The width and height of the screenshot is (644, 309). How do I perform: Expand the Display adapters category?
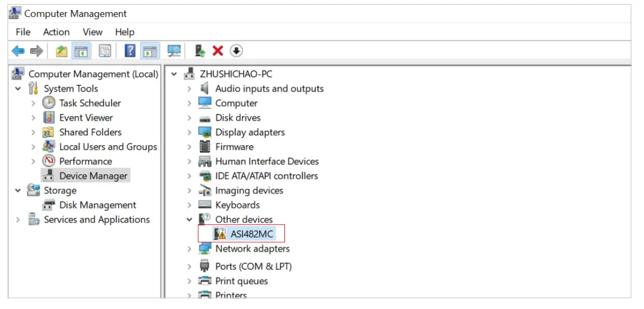pyautogui.click(x=189, y=132)
